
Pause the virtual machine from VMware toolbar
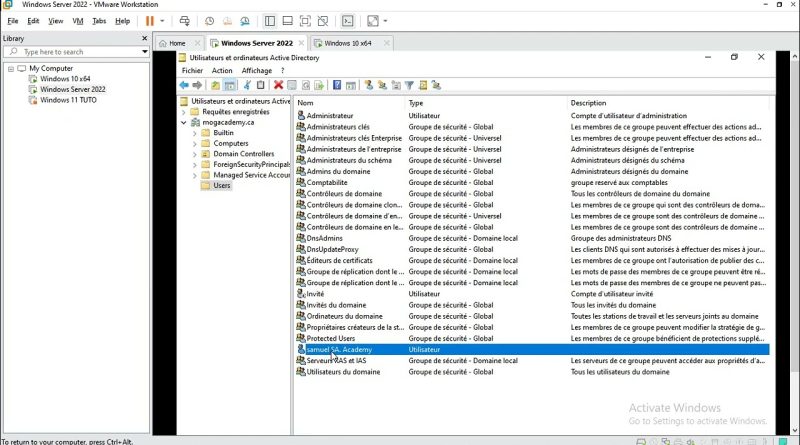149,21
